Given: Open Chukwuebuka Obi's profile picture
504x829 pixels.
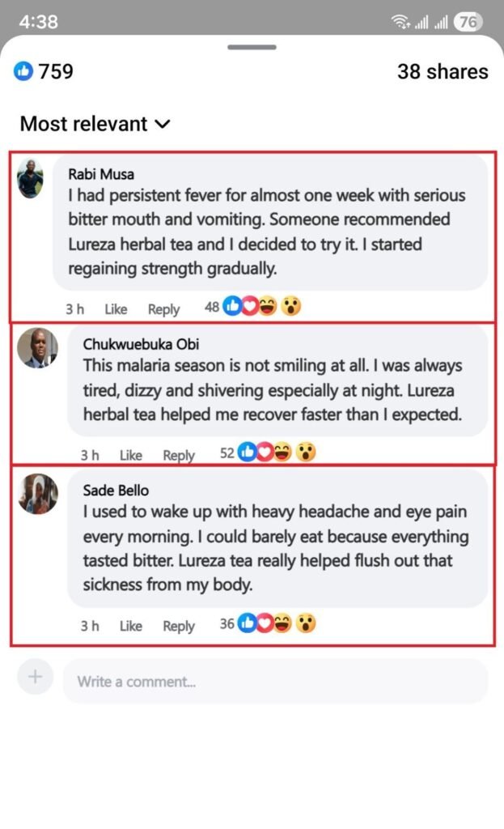Looking at the screenshot, I should pos(37,348).
